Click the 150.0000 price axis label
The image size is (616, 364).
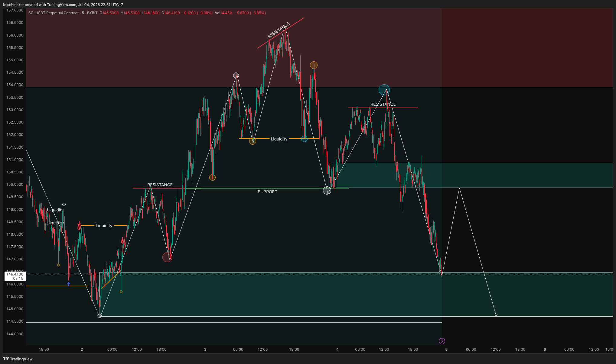pyautogui.click(x=15, y=185)
